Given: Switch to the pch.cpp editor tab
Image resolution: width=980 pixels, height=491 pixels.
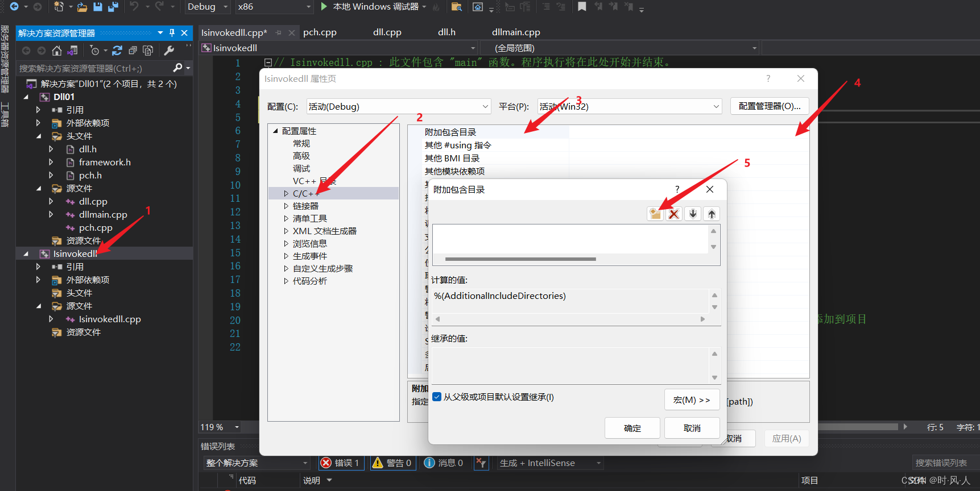Looking at the screenshot, I should coord(320,32).
